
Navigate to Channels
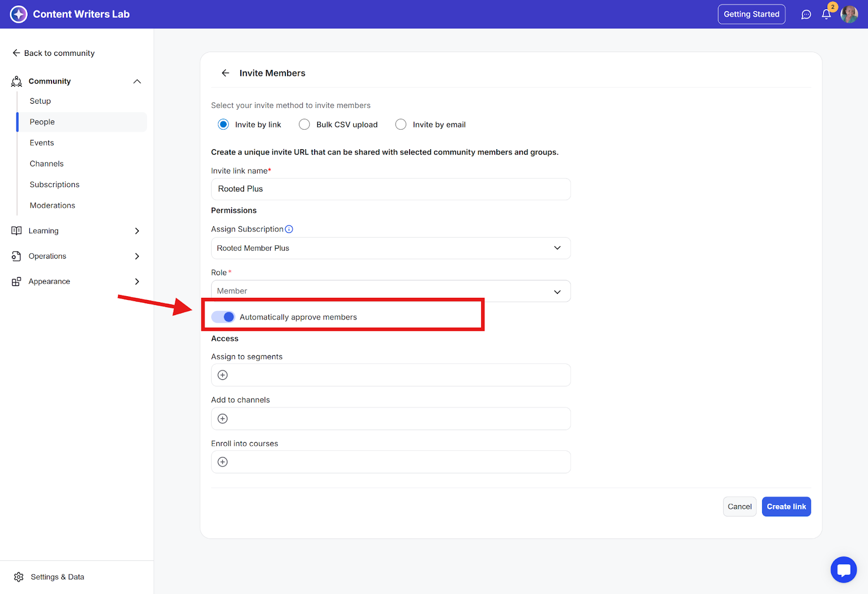click(47, 164)
